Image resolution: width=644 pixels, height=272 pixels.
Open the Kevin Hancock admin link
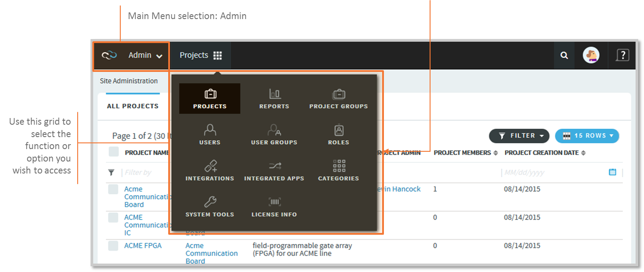pos(399,189)
